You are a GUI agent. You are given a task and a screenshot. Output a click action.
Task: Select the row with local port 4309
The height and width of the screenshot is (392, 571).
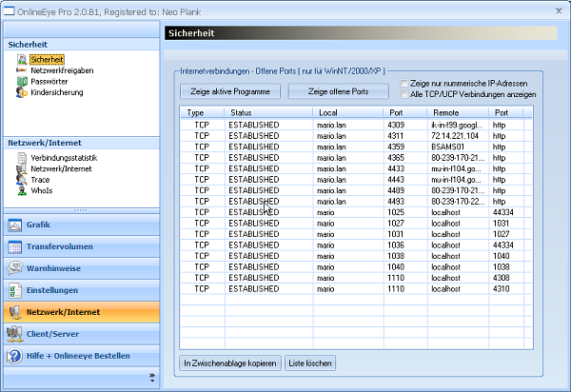(x=356, y=125)
